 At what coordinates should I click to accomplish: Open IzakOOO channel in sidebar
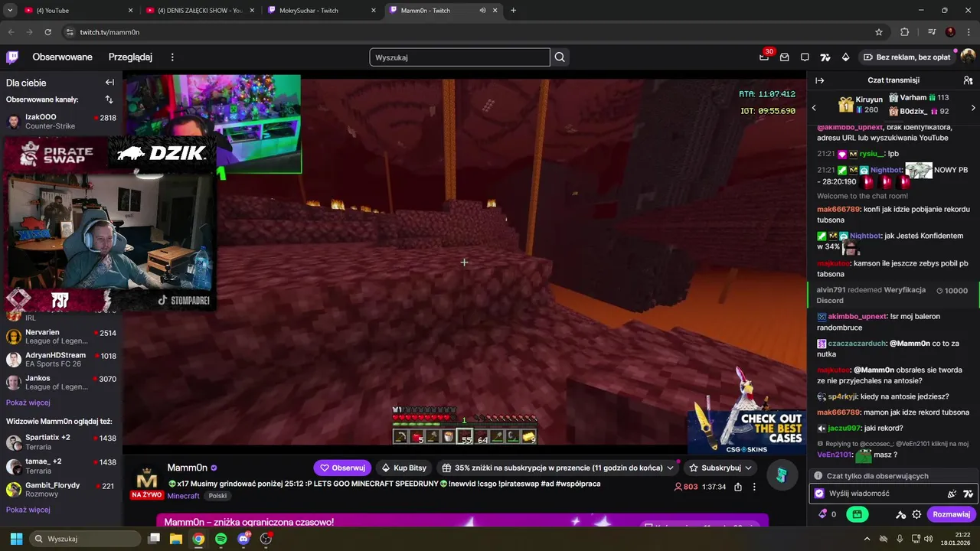click(x=61, y=122)
